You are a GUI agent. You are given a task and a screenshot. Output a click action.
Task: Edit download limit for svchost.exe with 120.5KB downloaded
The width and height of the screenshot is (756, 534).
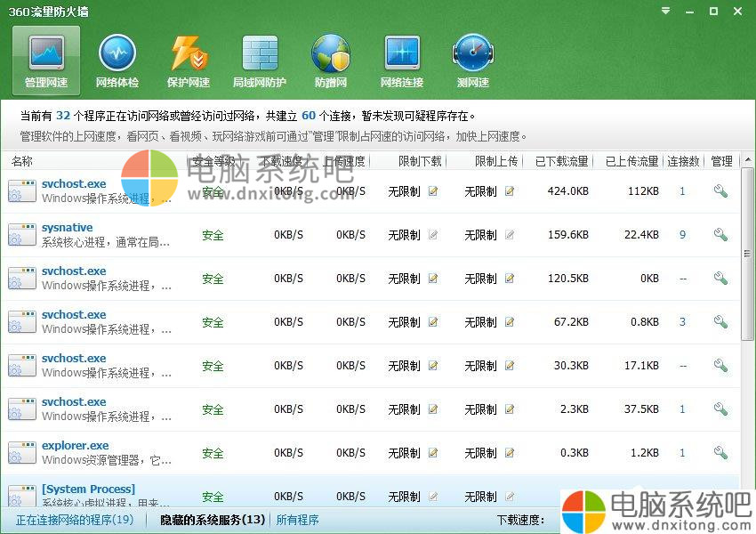(433, 279)
